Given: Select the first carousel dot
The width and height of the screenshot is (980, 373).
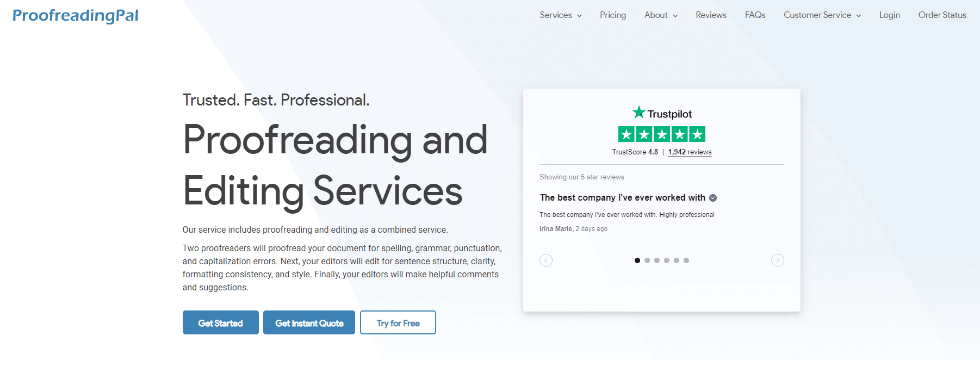Looking at the screenshot, I should (x=637, y=260).
